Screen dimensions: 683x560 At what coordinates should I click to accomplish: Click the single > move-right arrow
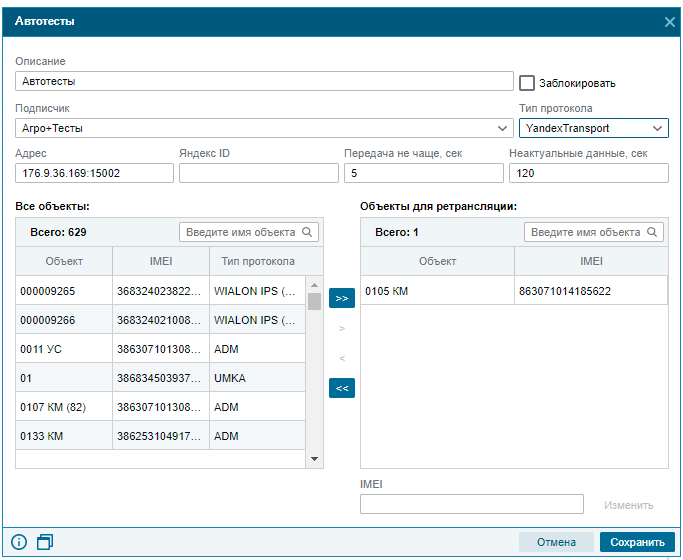(x=342, y=328)
